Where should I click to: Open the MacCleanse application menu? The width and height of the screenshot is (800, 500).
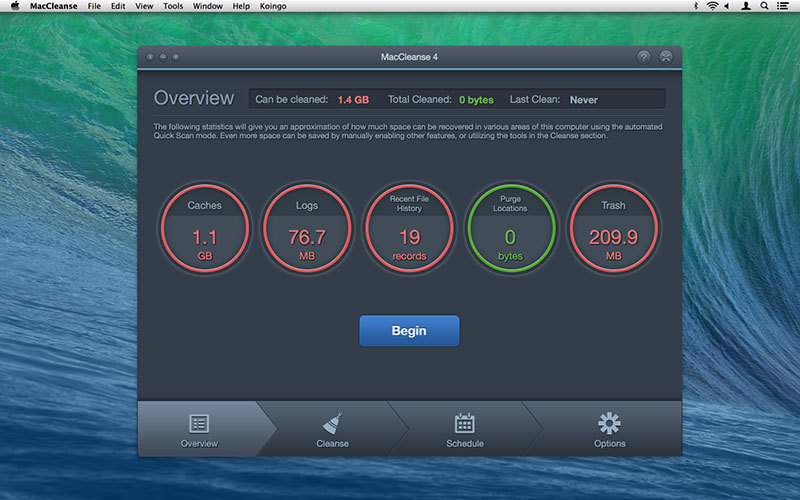pos(52,6)
